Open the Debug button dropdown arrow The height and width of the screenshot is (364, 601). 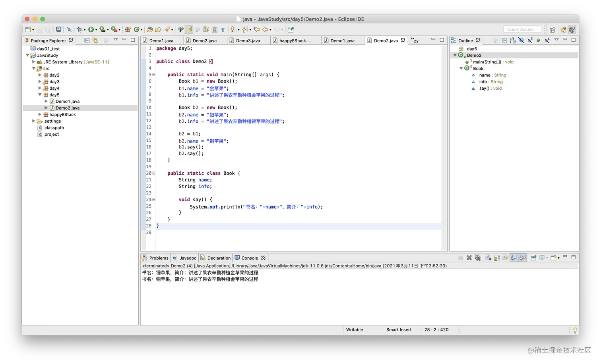[85, 30]
